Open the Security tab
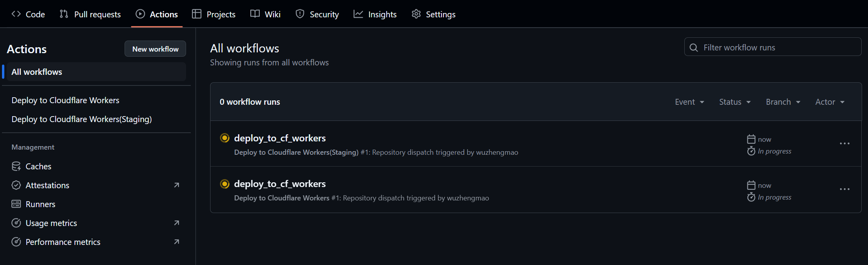This screenshot has width=868, height=265. (317, 14)
